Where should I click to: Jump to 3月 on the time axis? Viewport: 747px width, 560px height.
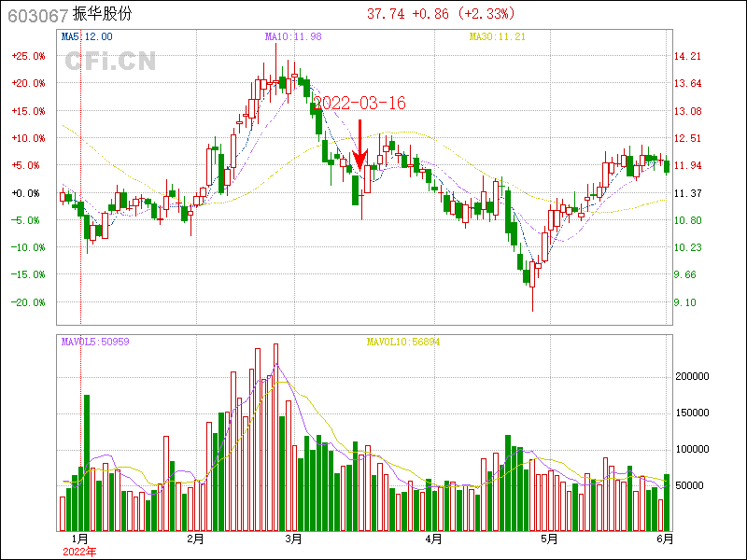point(293,539)
